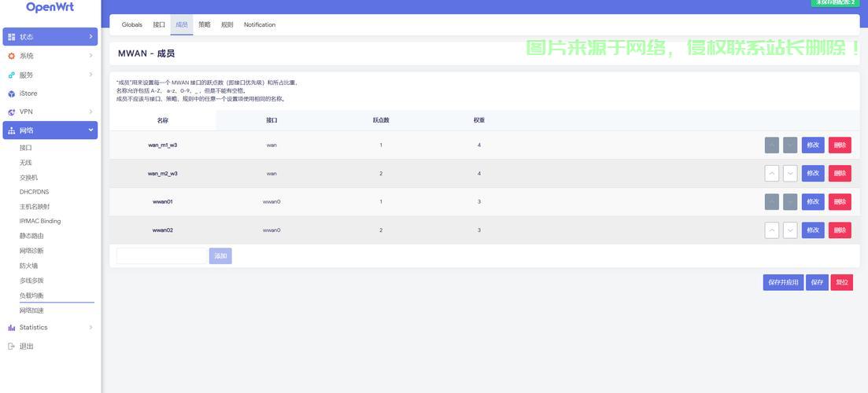Viewport: 868px width, 393px height.
Task: Click the 保存并应用 button
Action: [x=783, y=282]
